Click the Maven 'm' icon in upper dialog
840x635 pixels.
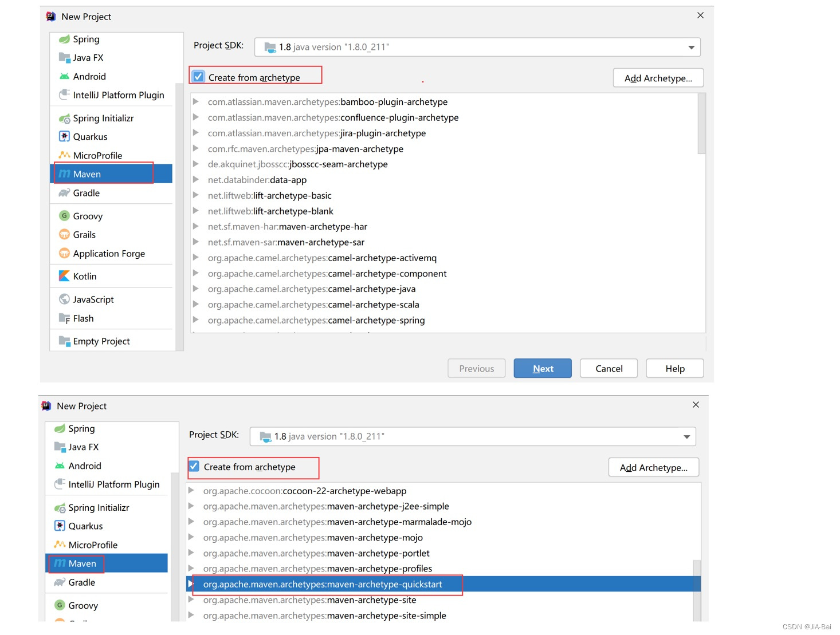click(64, 174)
